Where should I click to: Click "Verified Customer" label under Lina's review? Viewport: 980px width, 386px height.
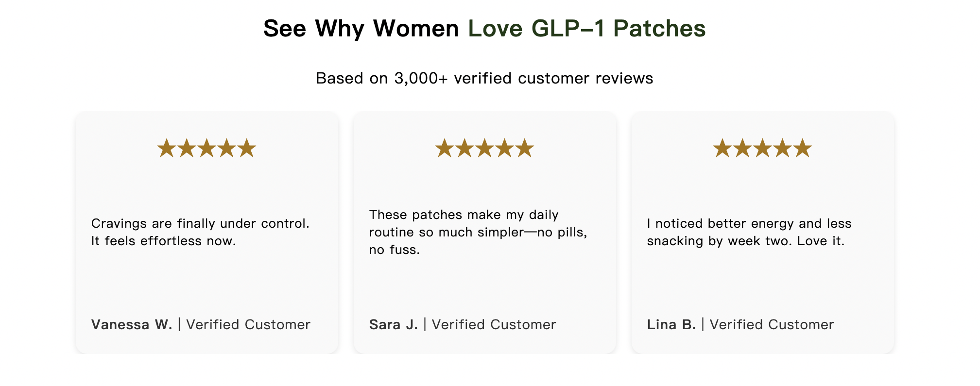[772, 324]
